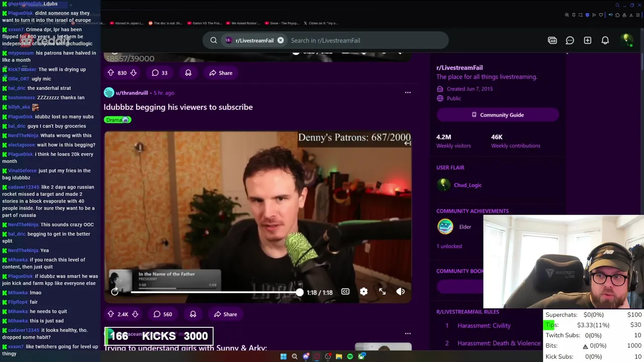644x362 pixels.
Task: Remove r/LivestreamFail search scope chip
Action: pos(280,40)
